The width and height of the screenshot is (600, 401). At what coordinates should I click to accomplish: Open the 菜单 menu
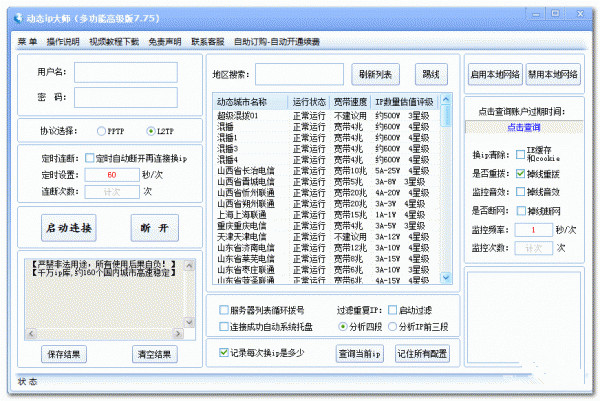pos(27,42)
